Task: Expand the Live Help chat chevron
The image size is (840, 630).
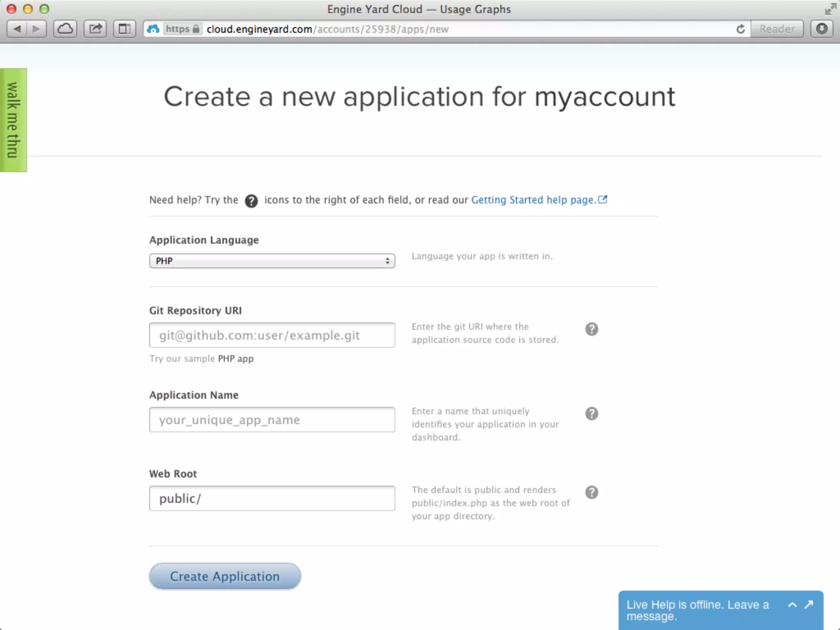Action: point(792,605)
